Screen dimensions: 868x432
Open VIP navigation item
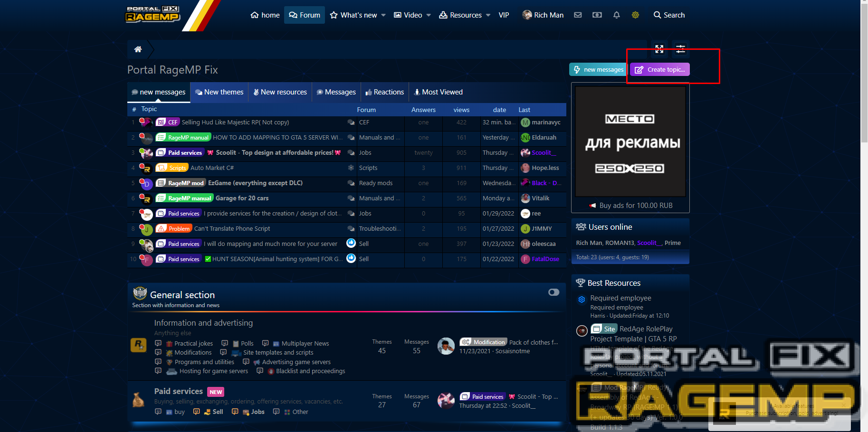point(504,15)
